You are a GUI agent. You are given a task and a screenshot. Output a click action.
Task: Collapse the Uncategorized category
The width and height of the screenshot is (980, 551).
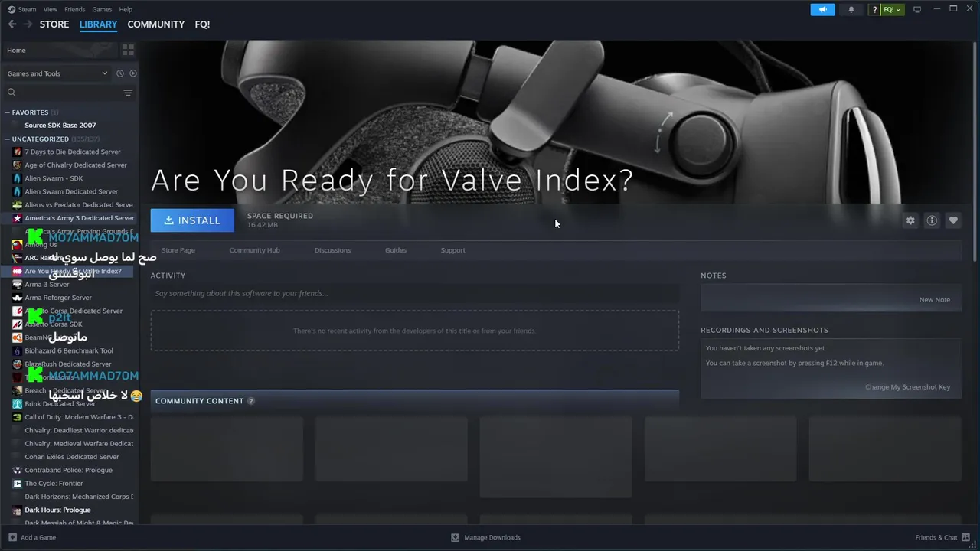click(x=8, y=139)
